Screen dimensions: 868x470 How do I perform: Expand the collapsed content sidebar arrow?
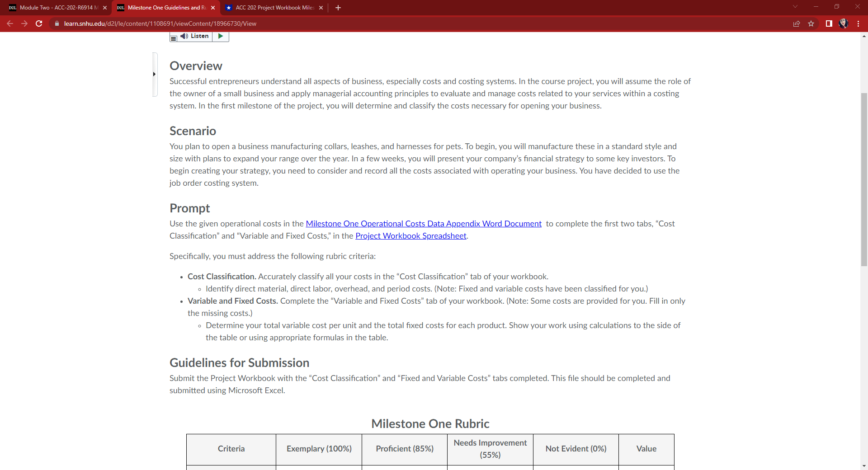coord(154,74)
